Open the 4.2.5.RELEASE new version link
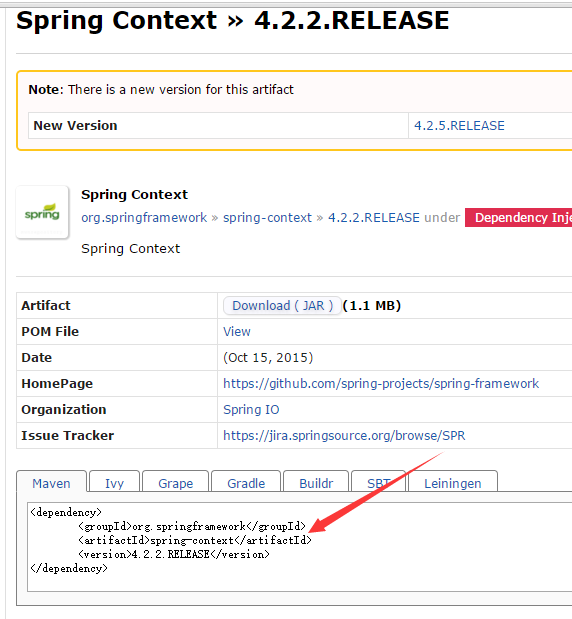572x619 pixels. click(x=459, y=126)
